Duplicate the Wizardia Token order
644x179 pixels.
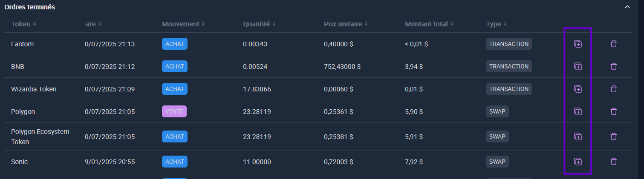(x=578, y=89)
